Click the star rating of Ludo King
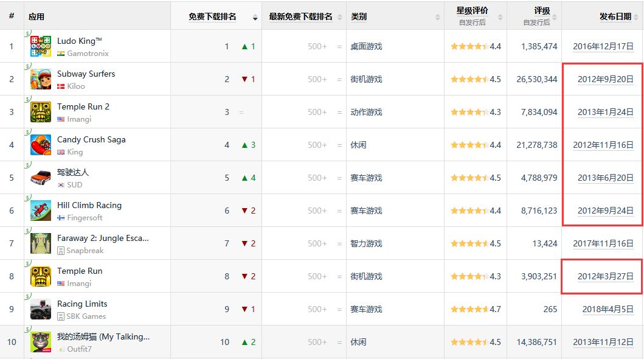This screenshot has width=644, height=359. [469, 46]
